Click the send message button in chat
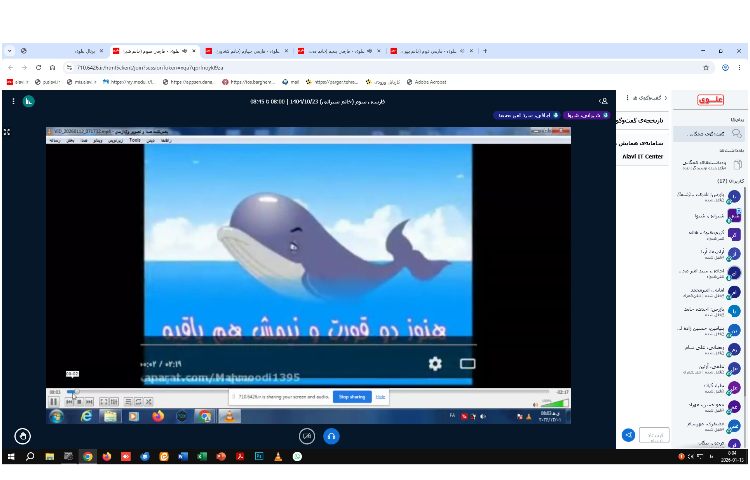The height and width of the screenshot is (480, 750). click(x=628, y=435)
